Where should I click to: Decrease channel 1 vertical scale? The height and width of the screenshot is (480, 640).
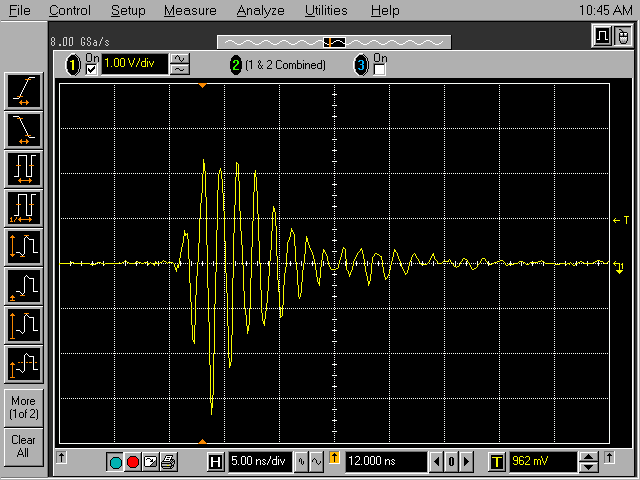pos(180,70)
